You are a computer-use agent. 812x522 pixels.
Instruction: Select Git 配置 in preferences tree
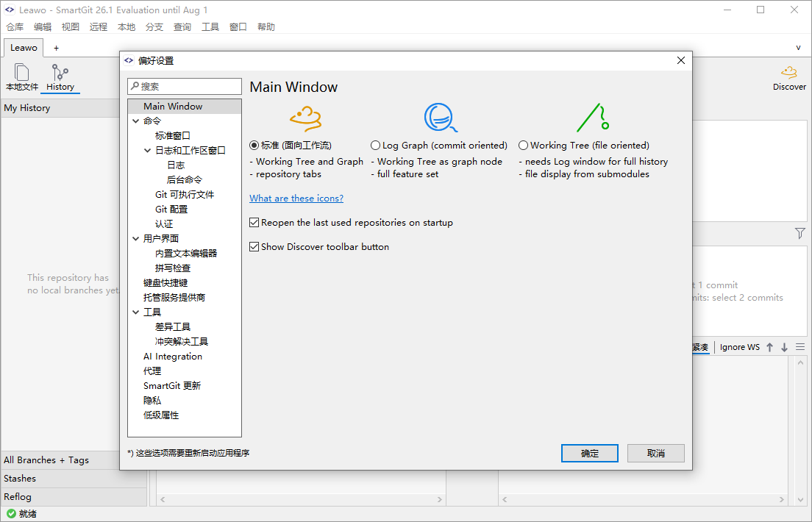pyautogui.click(x=171, y=210)
